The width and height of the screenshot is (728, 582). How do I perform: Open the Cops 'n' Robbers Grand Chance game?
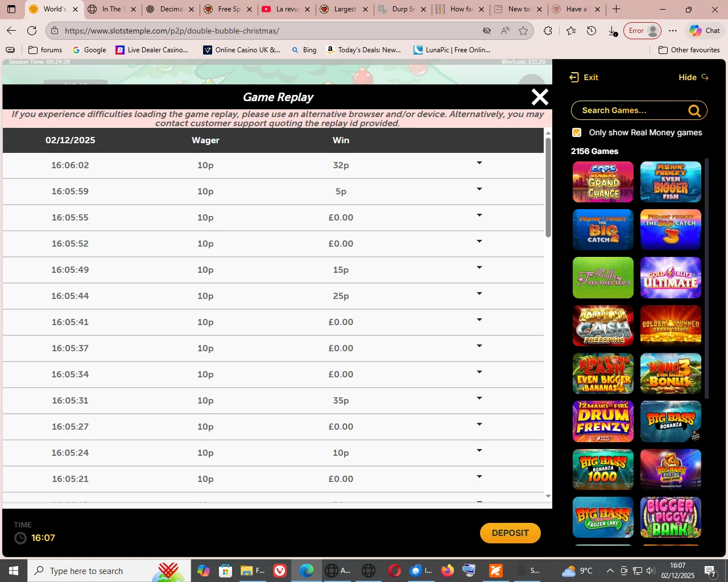coord(603,182)
